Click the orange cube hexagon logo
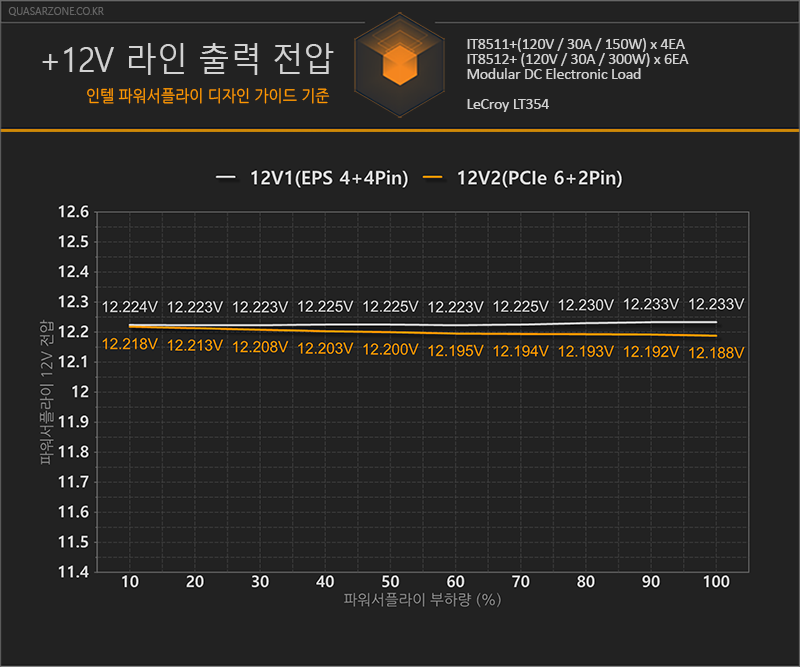Screen dimensions: 800x667 [x=399, y=65]
